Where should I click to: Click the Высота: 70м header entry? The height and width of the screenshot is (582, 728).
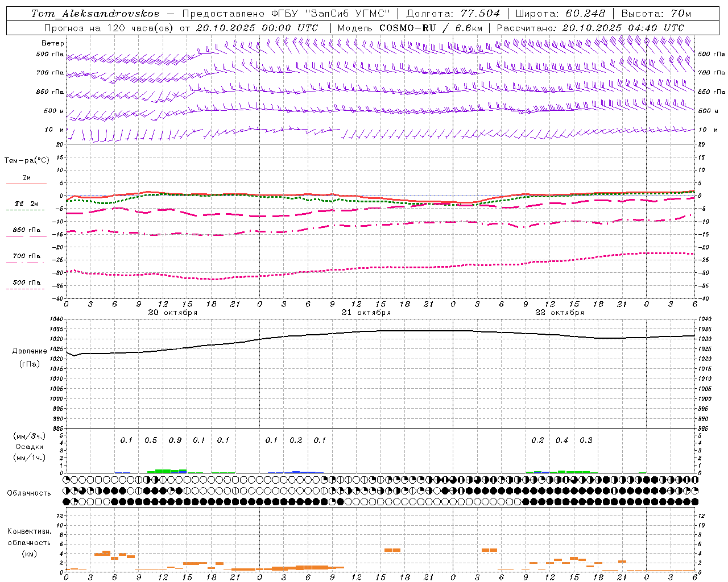[656, 14]
